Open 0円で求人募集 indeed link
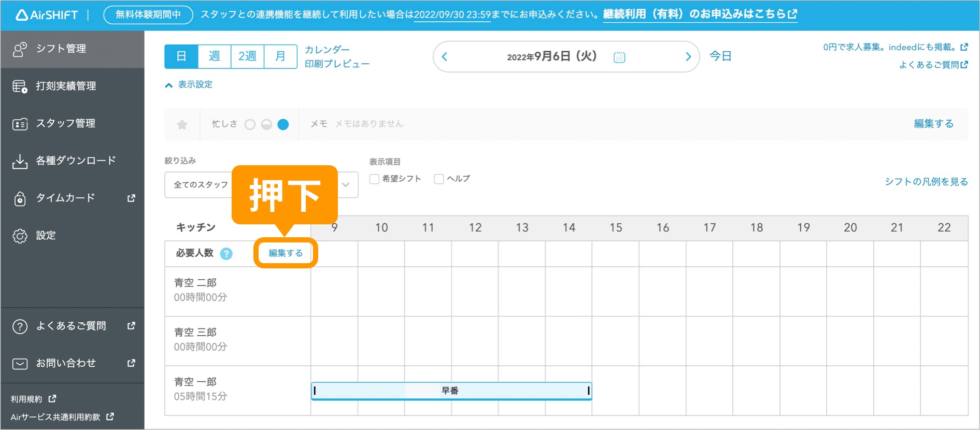Viewport: 980px width, 430px height. click(x=895, y=47)
